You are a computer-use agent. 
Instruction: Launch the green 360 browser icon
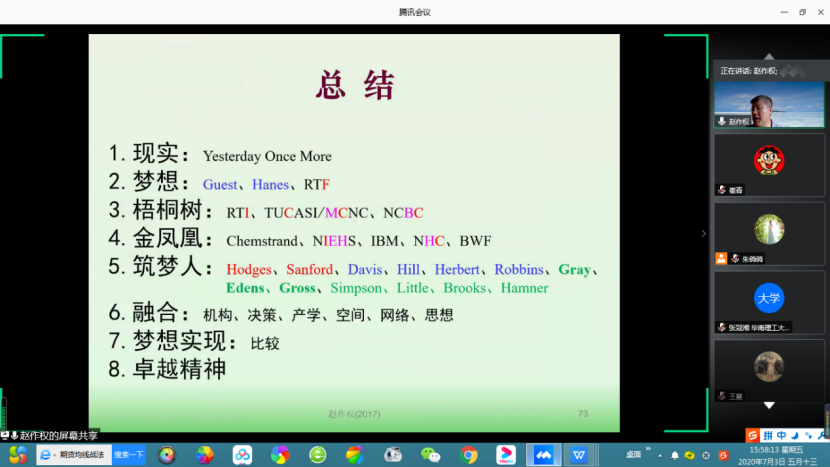(318, 455)
